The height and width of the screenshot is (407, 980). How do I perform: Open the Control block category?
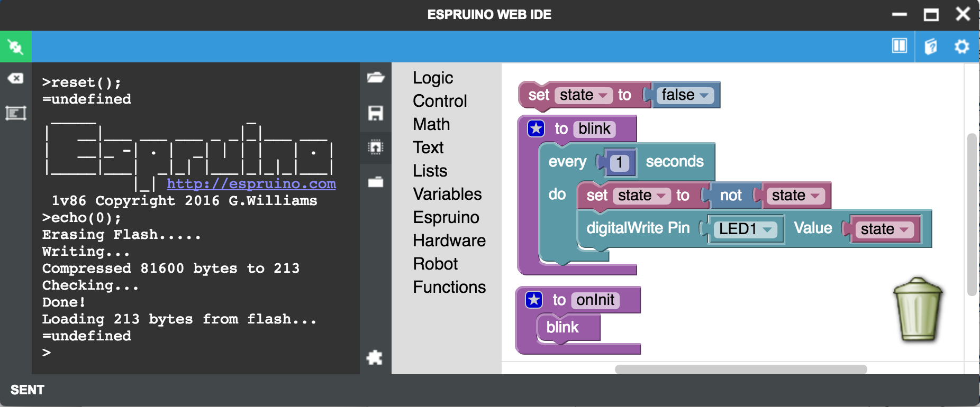pyautogui.click(x=440, y=101)
